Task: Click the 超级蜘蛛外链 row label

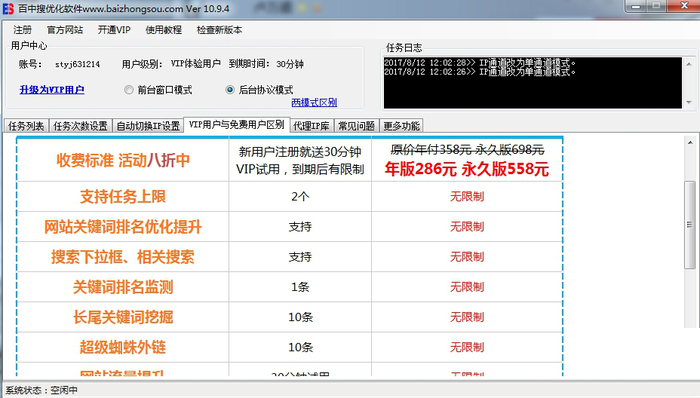Action: (123, 347)
